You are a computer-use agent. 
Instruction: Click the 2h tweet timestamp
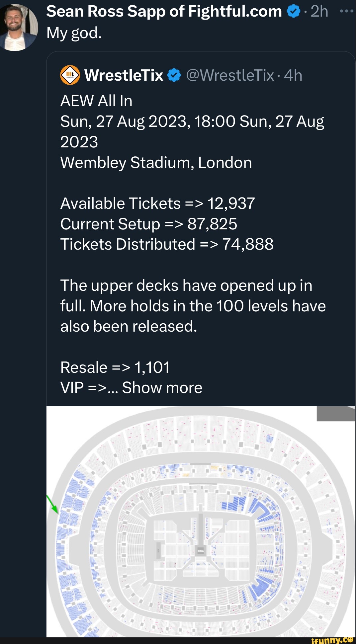(319, 12)
